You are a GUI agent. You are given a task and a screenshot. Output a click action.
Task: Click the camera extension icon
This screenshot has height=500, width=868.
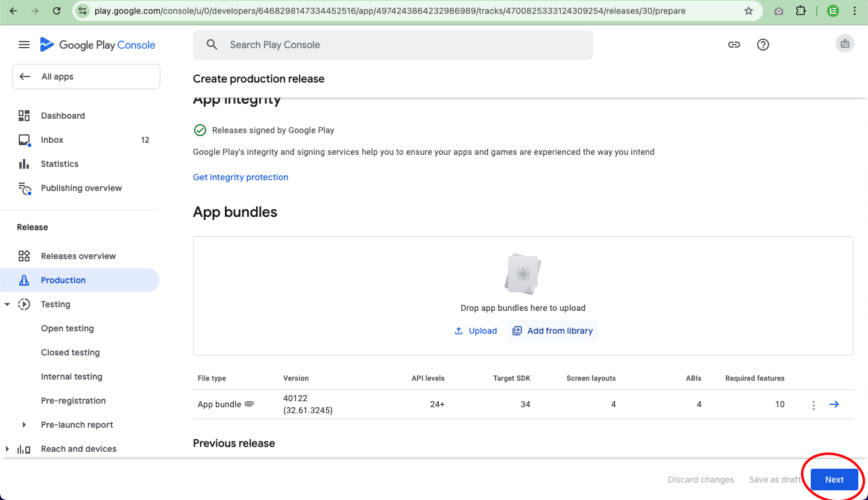[x=779, y=11]
